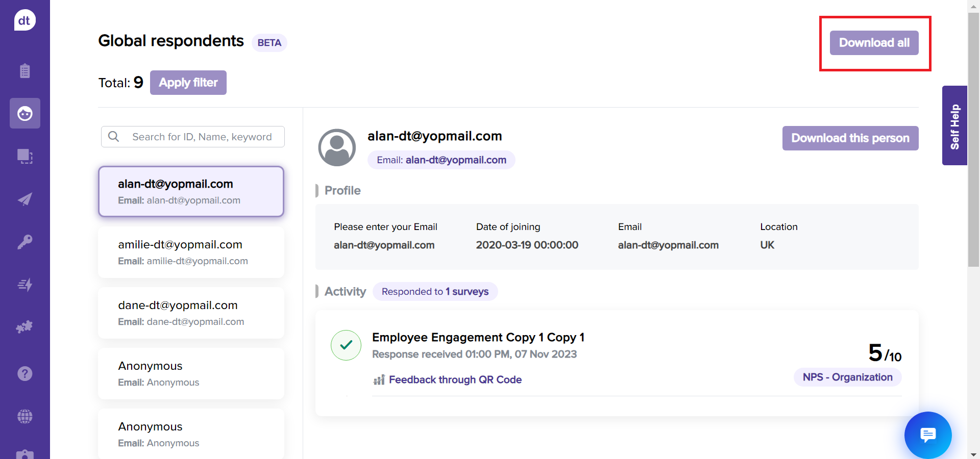The height and width of the screenshot is (459, 980).
Task: Open the lightning workflows icon in sidebar
Action: (24, 285)
